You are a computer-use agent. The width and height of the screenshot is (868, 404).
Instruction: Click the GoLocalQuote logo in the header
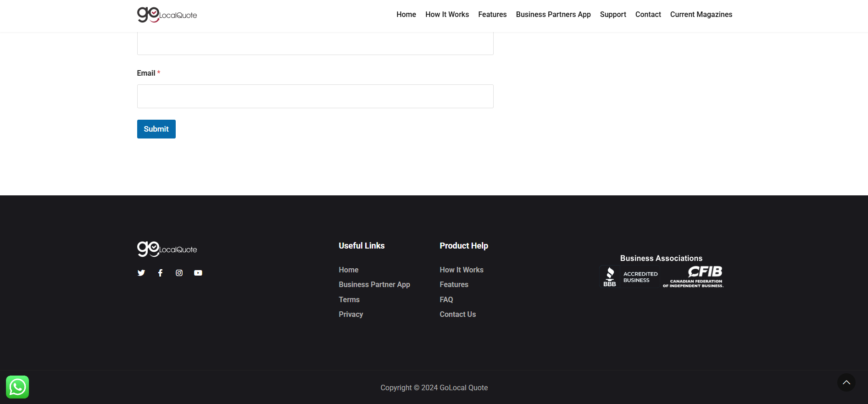point(167,15)
